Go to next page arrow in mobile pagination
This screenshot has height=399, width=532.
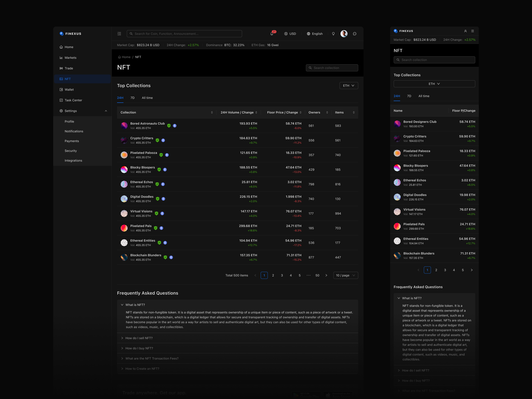[x=472, y=270]
